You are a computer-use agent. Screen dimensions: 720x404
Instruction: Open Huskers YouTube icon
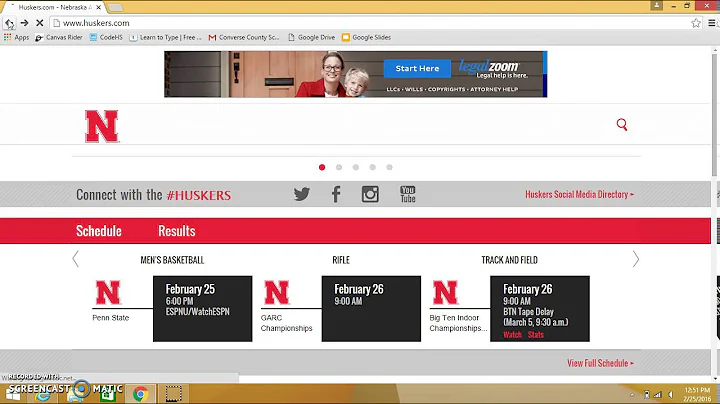(x=408, y=194)
